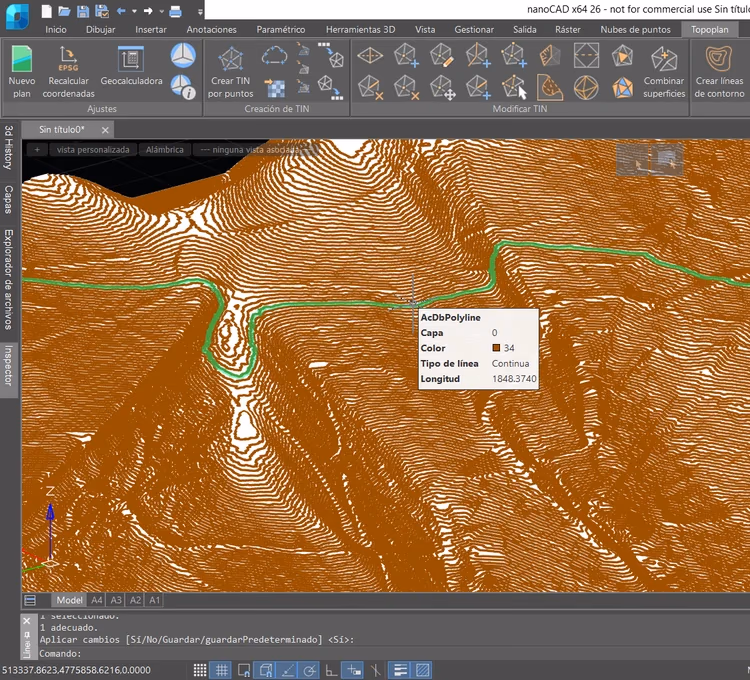Toggle the grid display hash button
Image resolution: width=750 pixels, height=680 pixels.
point(221,670)
